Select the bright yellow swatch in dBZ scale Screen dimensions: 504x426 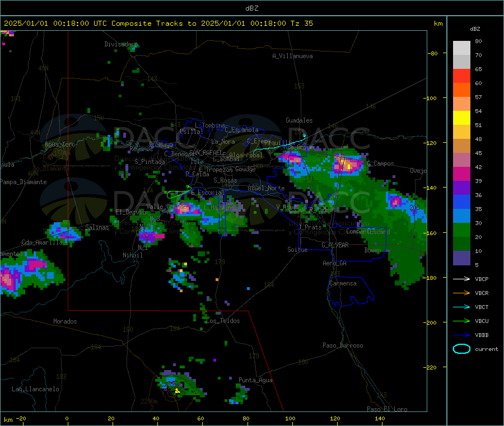tap(461, 118)
